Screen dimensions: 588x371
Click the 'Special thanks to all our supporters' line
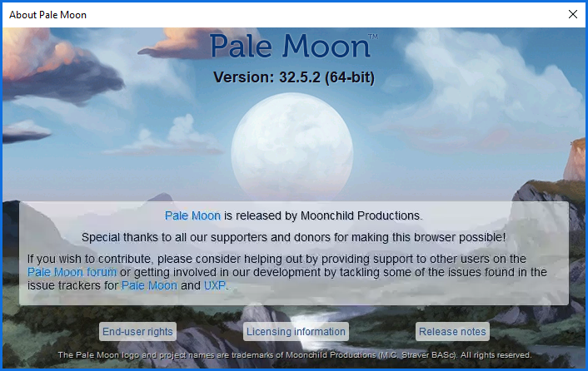294,237
